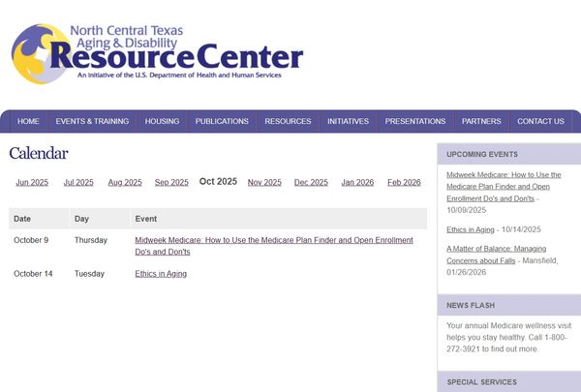Click the 10/14/2025 date in sidebar
Image resolution: width=581 pixels, height=392 pixels.
pyautogui.click(x=521, y=229)
